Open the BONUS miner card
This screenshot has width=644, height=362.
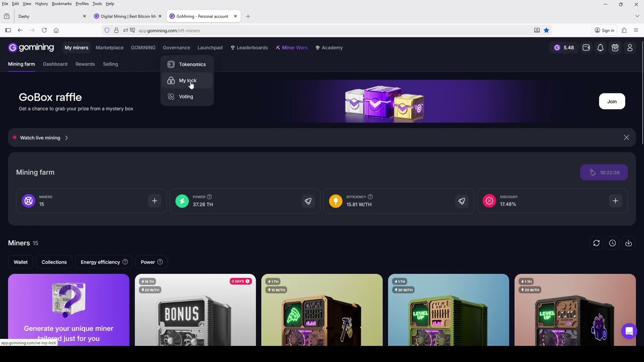[195, 310]
